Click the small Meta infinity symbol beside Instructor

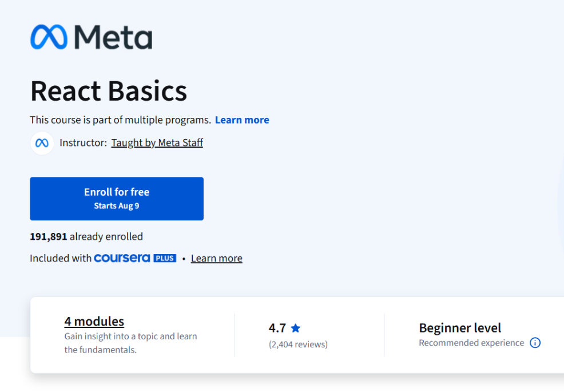coord(42,142)
